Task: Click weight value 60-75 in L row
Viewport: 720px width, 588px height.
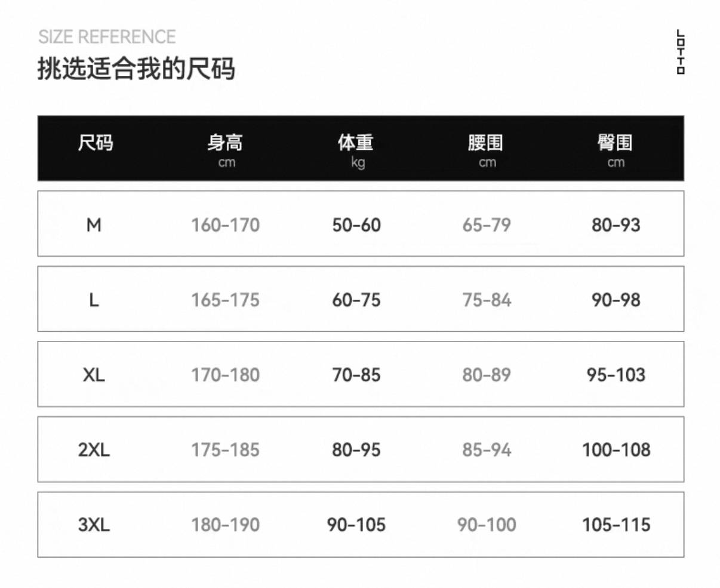Action: click(x=356, y=300)
